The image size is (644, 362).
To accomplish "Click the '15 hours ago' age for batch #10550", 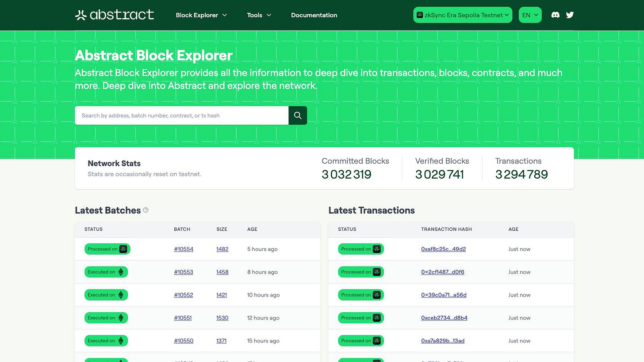I will pyautogui.click(x=263, y=341).
